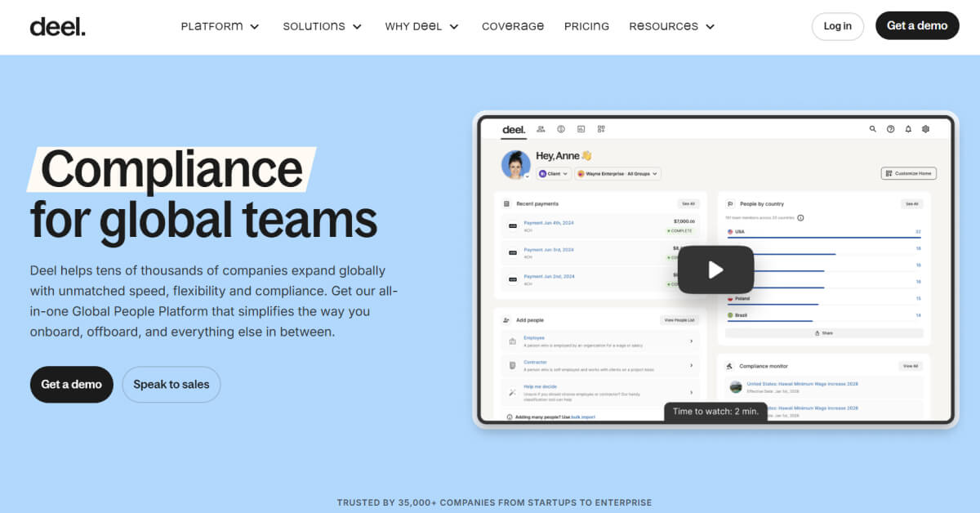Click the Share button under People by country

point(824,333)
